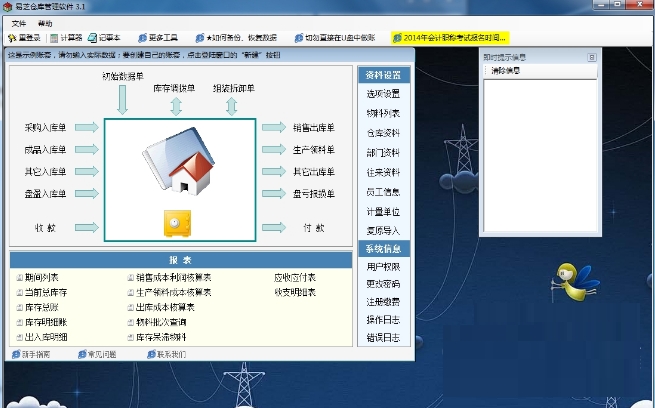View 操作日志 operation log
Screen dimensions: 655x408
(x=383, y=320)
